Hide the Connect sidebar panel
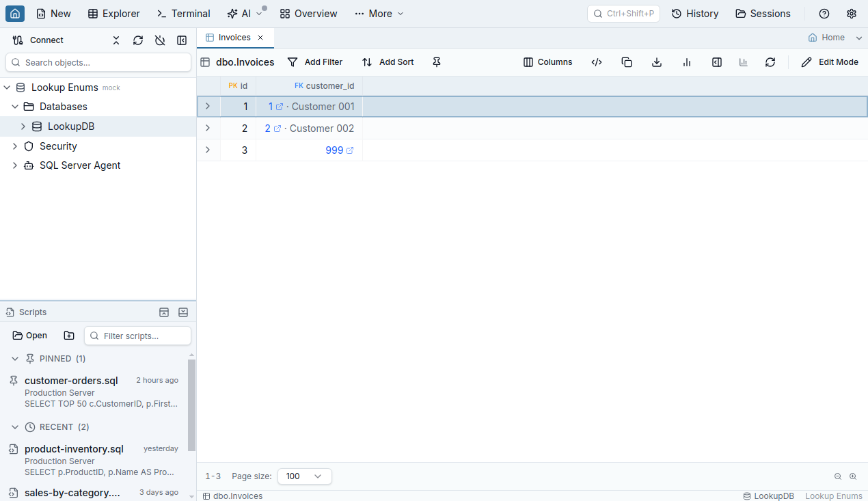Screen dimensions: 868x501 [x=182, y=40]
